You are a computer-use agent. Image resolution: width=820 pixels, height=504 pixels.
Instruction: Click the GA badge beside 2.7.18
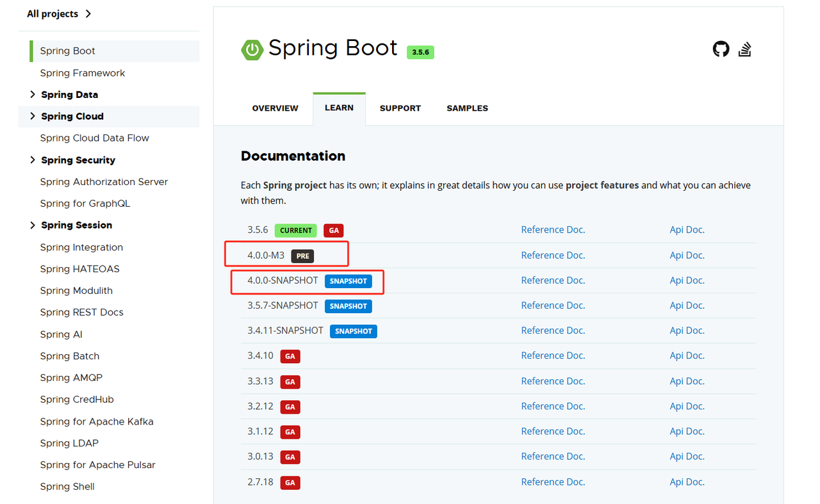pos(290,482)
